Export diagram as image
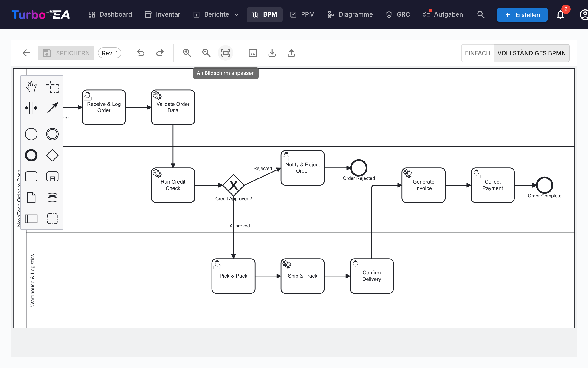 tap(253, 53)
